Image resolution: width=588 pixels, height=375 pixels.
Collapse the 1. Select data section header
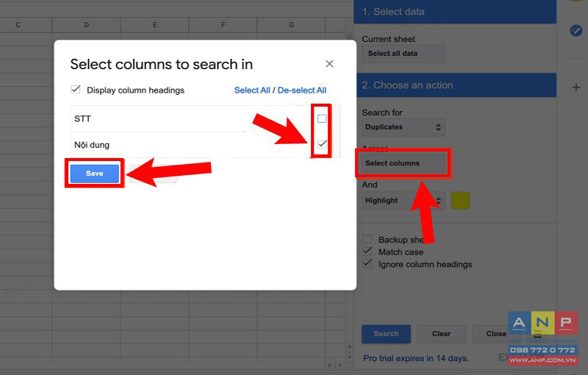[x=455, y=12]
